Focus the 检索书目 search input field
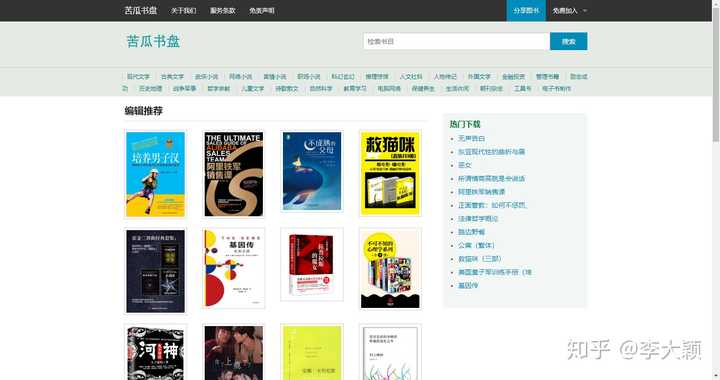The width and height of the screenshot is (720, 380). 456,41
